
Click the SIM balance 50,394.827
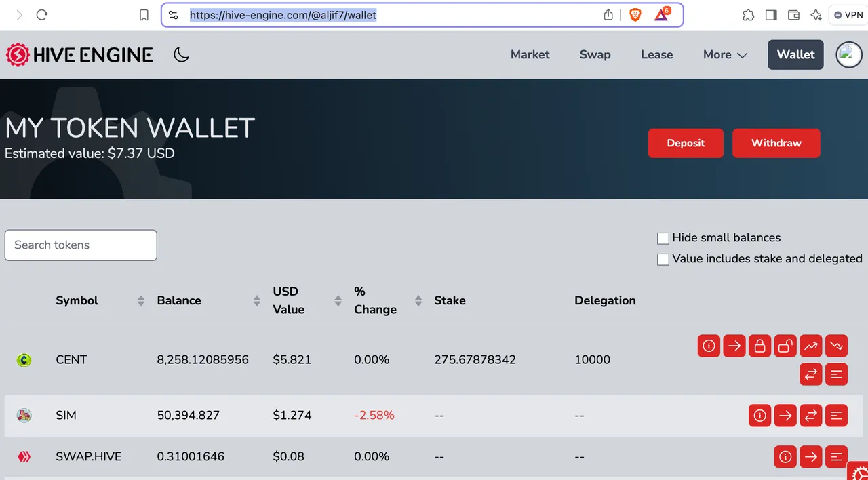pyautogui.click(x=189, y=416)
